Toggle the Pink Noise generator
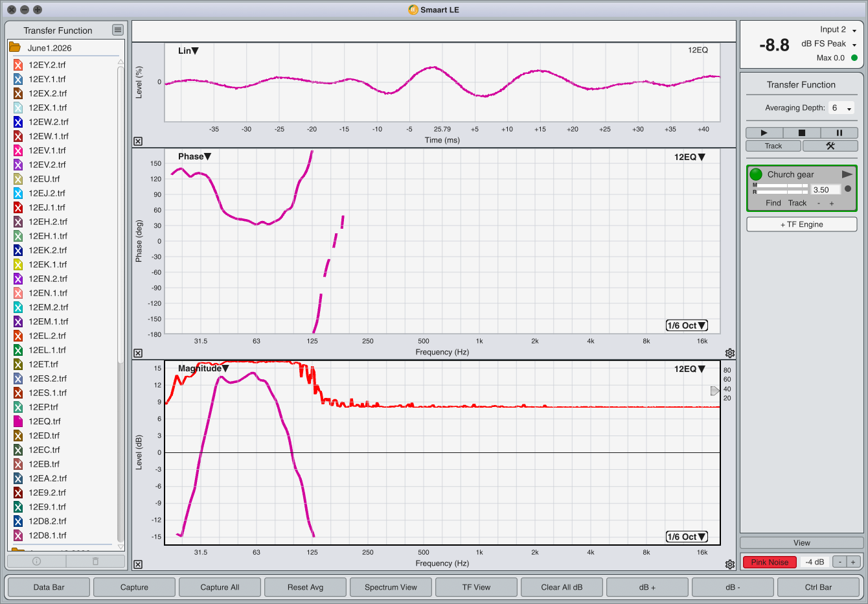The width and height of the screenshot is (868, 604). pos(770,562)
